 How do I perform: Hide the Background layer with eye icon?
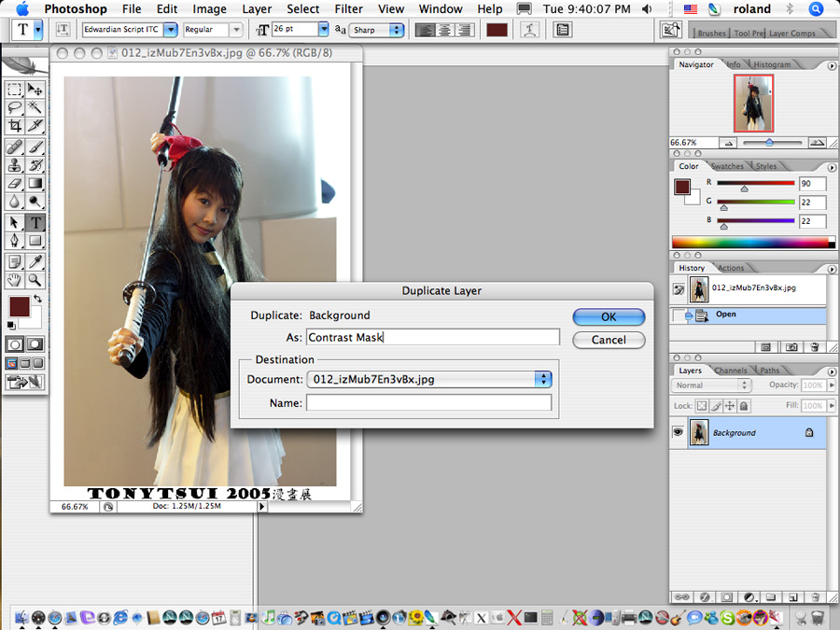point(679,433)
